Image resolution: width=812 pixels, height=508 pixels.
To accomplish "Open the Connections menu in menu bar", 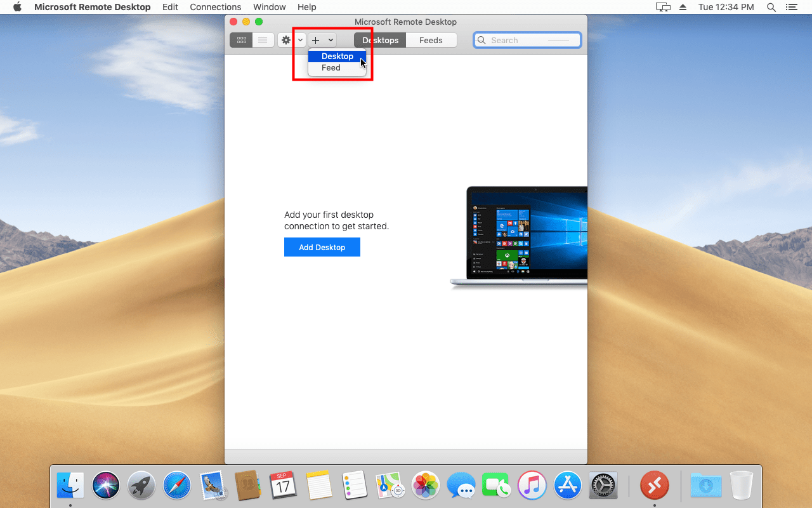I will pyautogui.click(x=215, y=7).
